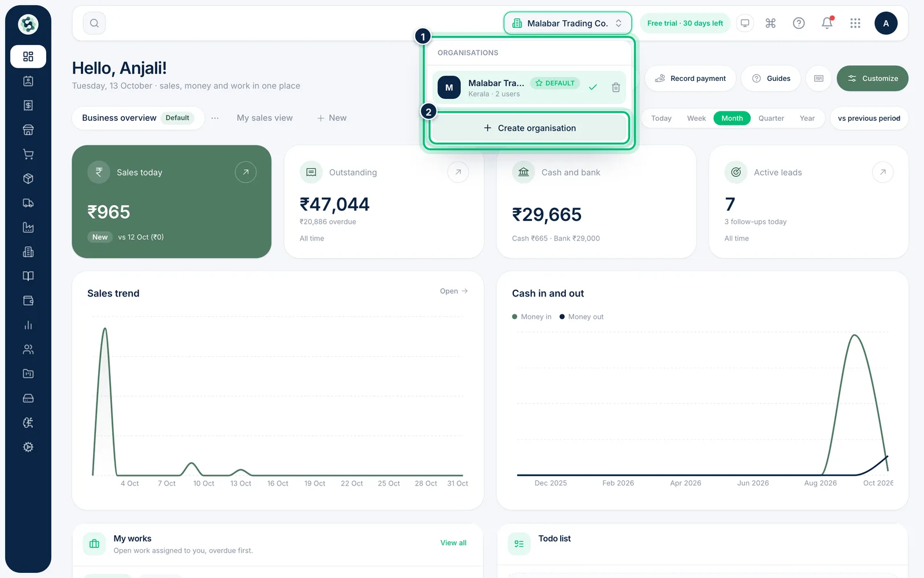The image size is (924, 578).
Task: Open the user avatar A menu
Action: pyautogui.click(x=886, y=23)
